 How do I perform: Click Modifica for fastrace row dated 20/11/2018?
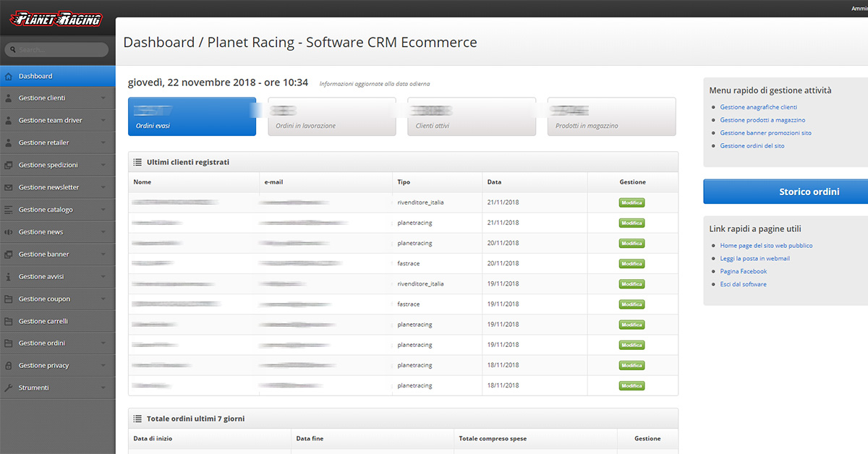pyautogui.click(x=631, y=264)
